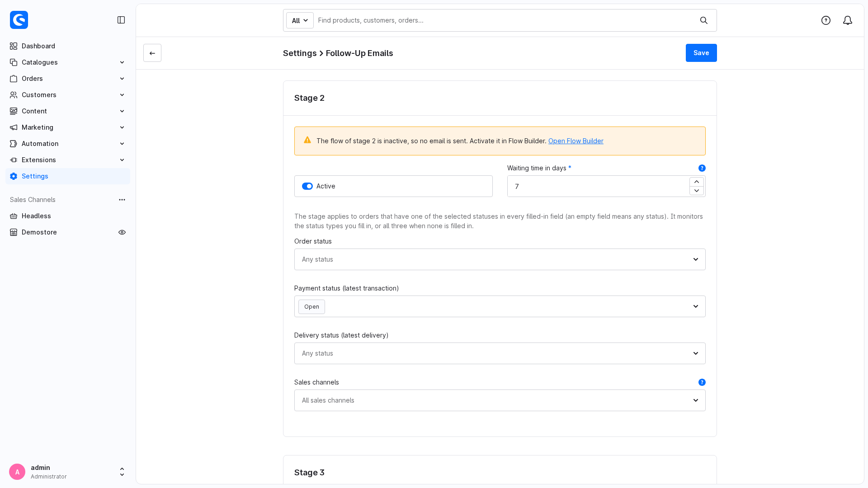Screen dimensions: 868x488
Task: Click the search input field
Action: coord(505,20)
